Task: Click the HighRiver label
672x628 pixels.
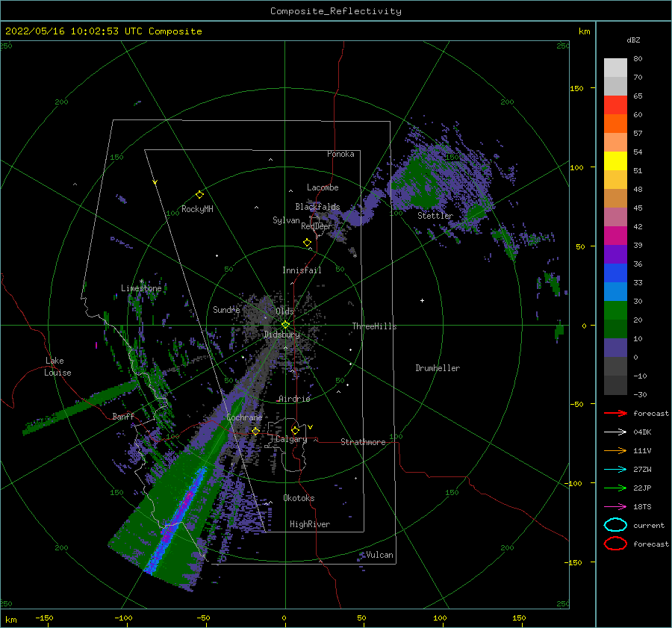Action: click(310, 524)
